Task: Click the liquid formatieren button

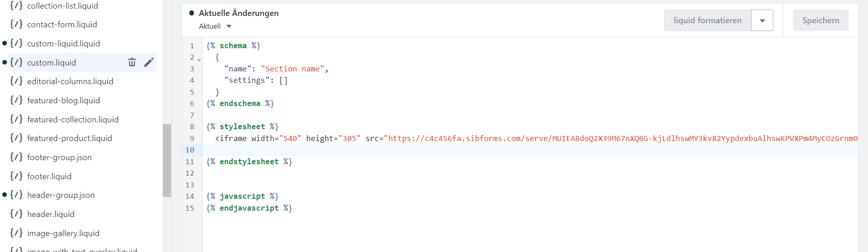Action: [x=707, y=20]
